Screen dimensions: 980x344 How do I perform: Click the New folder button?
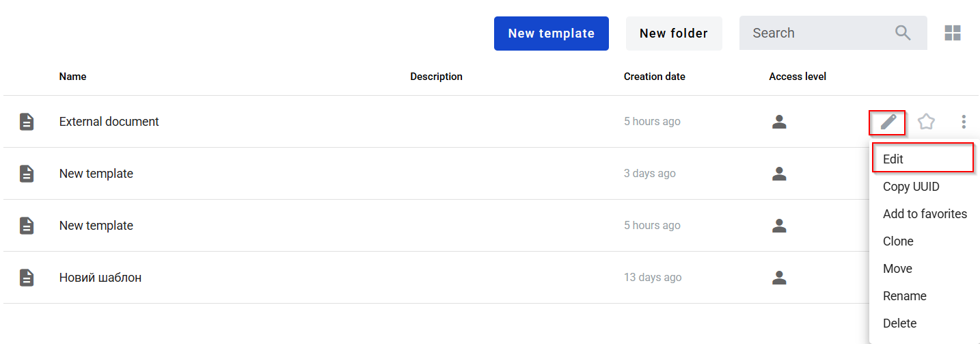(x=674, y=34)
